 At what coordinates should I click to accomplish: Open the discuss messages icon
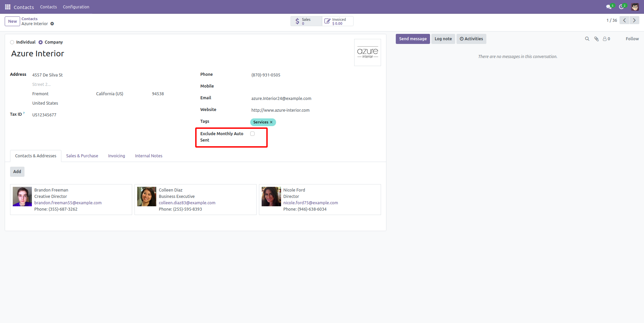(x=609, y=7)
